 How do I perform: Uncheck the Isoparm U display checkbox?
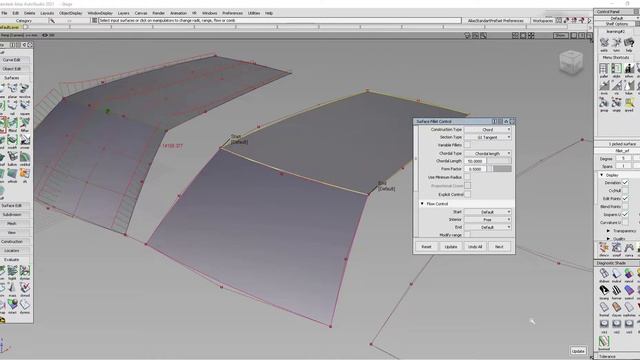point(625,214)
